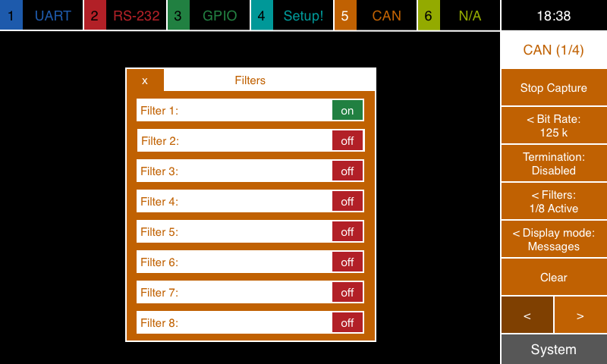This screenshot has width=607, height=364.
Task: Enable Filter 5
Action: [348, 231]
